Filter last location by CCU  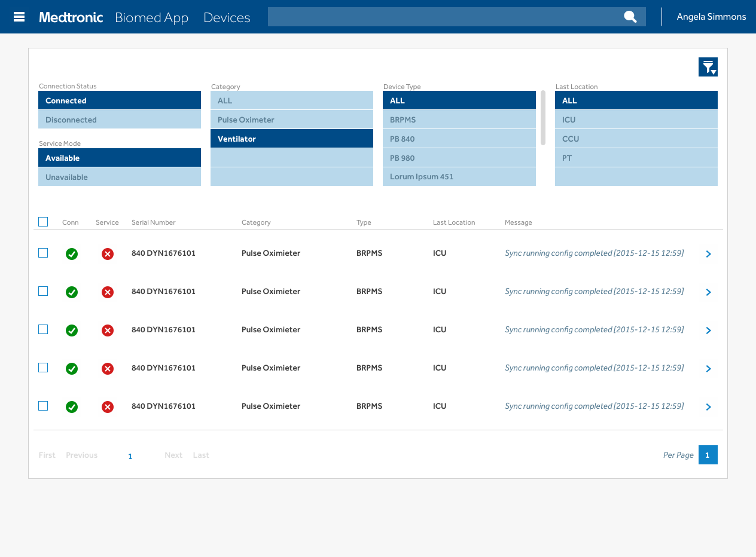(x=636, y=139)
